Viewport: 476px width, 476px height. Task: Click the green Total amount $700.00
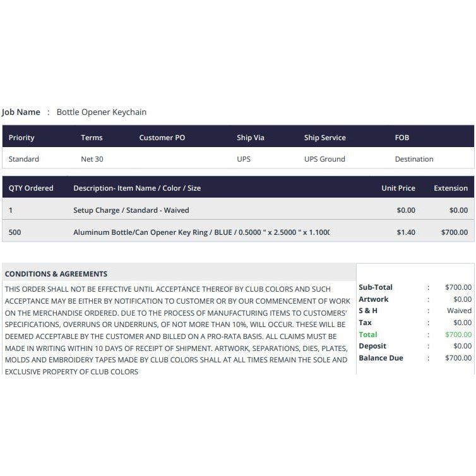[x=458, y=335]
